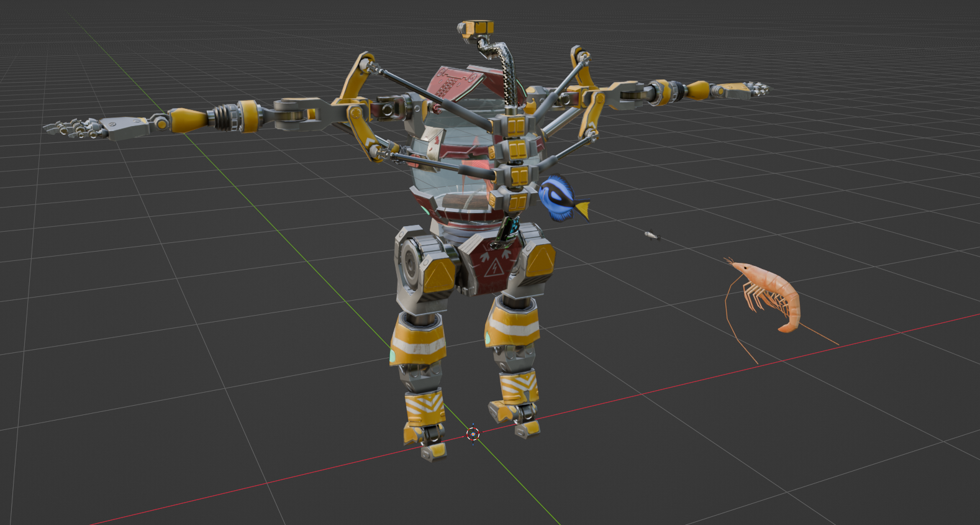Select the tiny gray object near the shrimp

tap(651, 235)
